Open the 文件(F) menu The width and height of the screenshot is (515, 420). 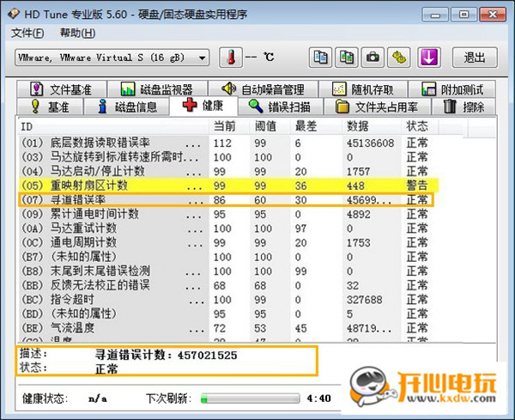point(27,33)
